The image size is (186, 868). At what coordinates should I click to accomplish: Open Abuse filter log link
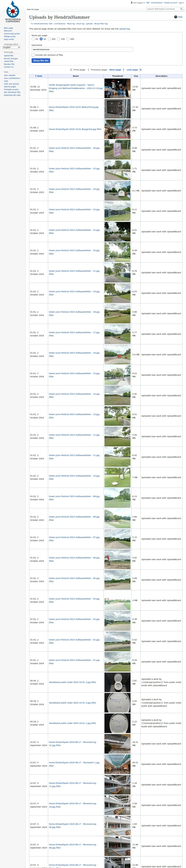(x=101, y=24)
